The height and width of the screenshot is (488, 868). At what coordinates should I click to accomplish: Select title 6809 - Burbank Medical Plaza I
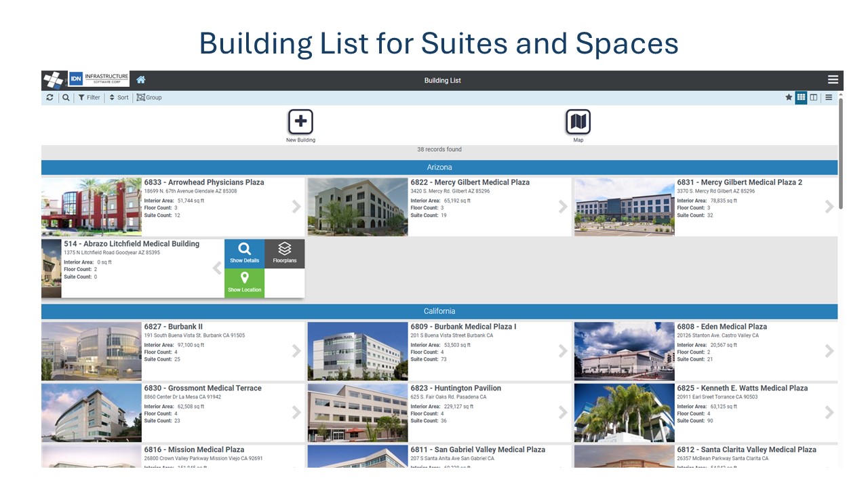[463, 327]
